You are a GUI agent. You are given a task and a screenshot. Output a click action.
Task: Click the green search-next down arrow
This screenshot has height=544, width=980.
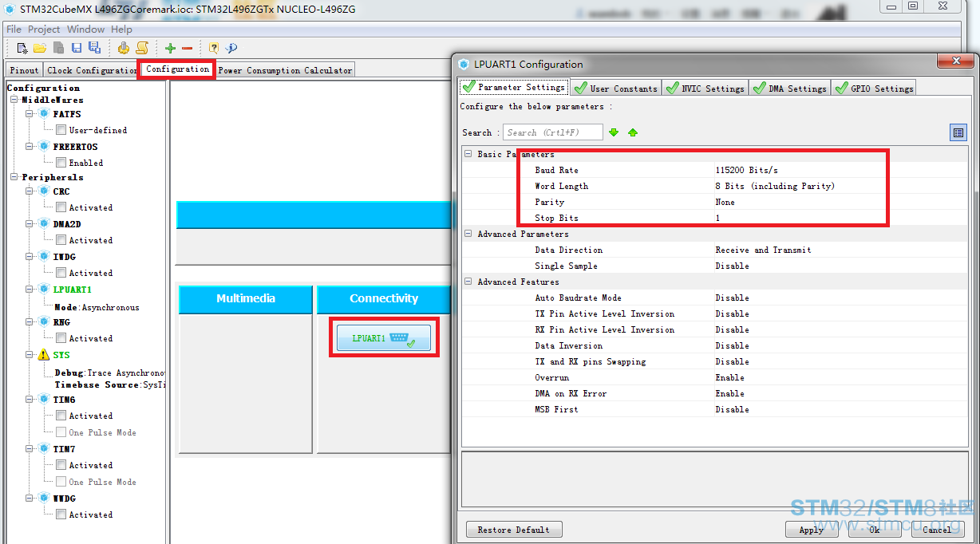pyautogui.click(x=614, y=132)
